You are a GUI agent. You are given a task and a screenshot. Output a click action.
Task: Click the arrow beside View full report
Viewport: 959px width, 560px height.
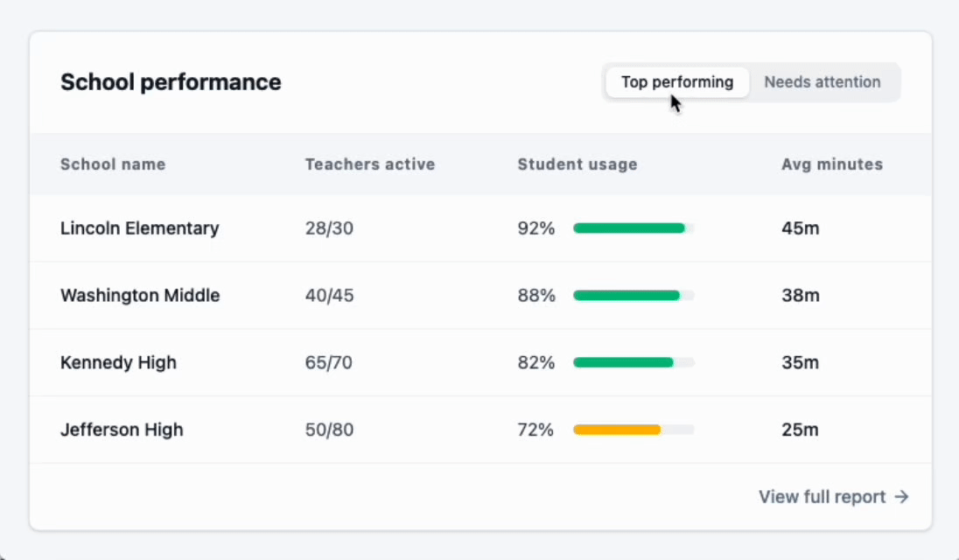(902, 497)
